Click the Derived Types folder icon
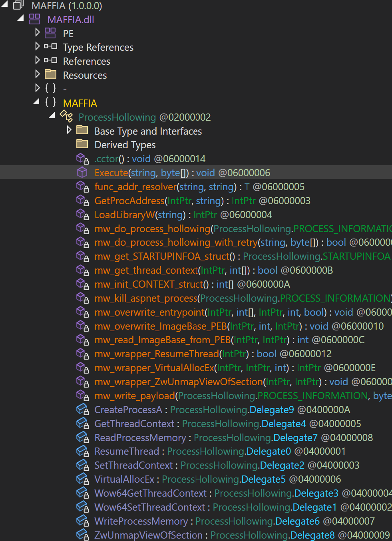This screenshot has height=541, width=392. point(82,144)
